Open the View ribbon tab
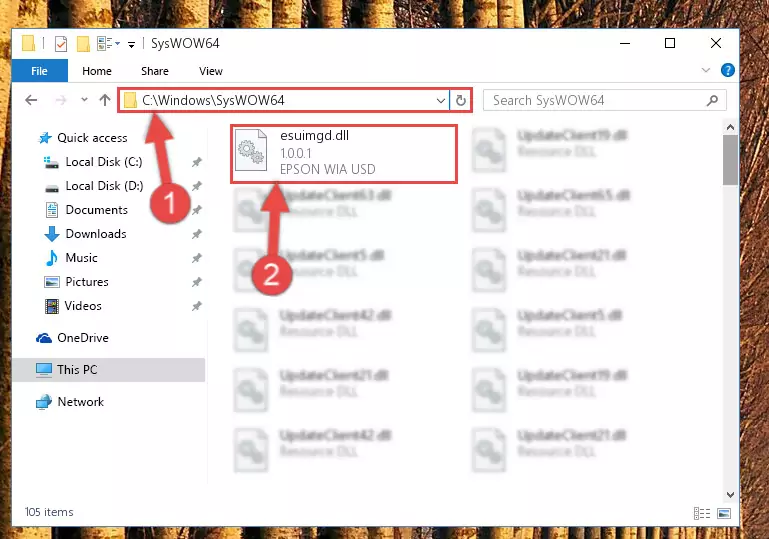The width and height of the screenshot is (769, 539). click(210, 71)
